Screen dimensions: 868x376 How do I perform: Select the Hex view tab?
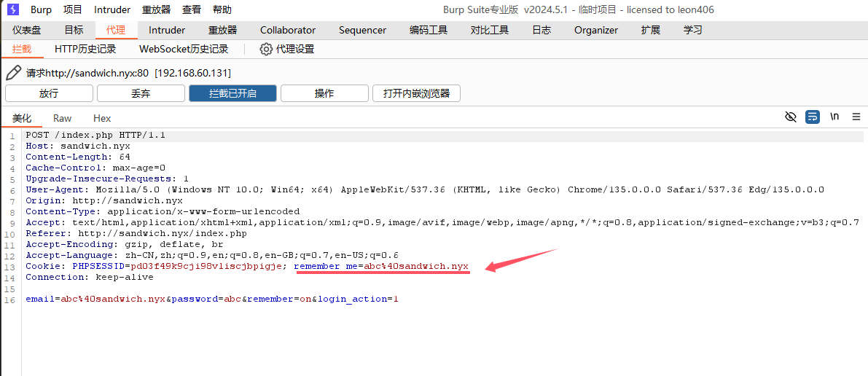click(102, 118)
